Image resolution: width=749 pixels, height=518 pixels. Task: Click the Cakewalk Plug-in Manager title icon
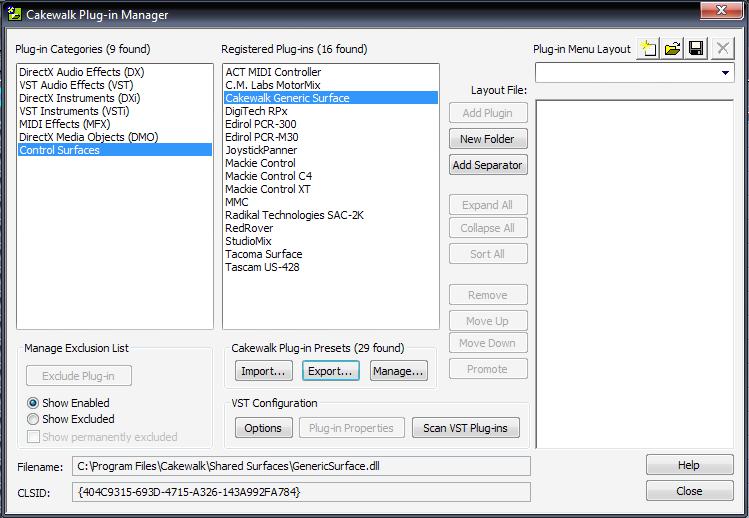tap(15, 14)
